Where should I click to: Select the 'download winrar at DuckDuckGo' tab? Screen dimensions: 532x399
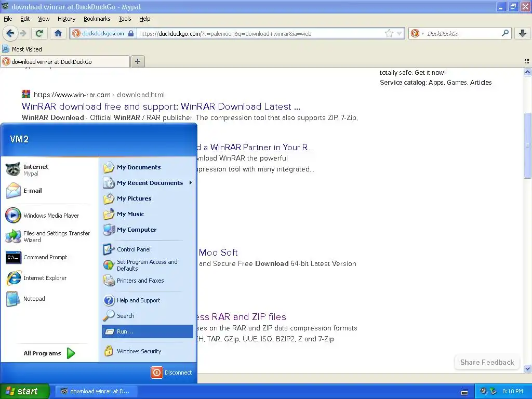(65, 61)
